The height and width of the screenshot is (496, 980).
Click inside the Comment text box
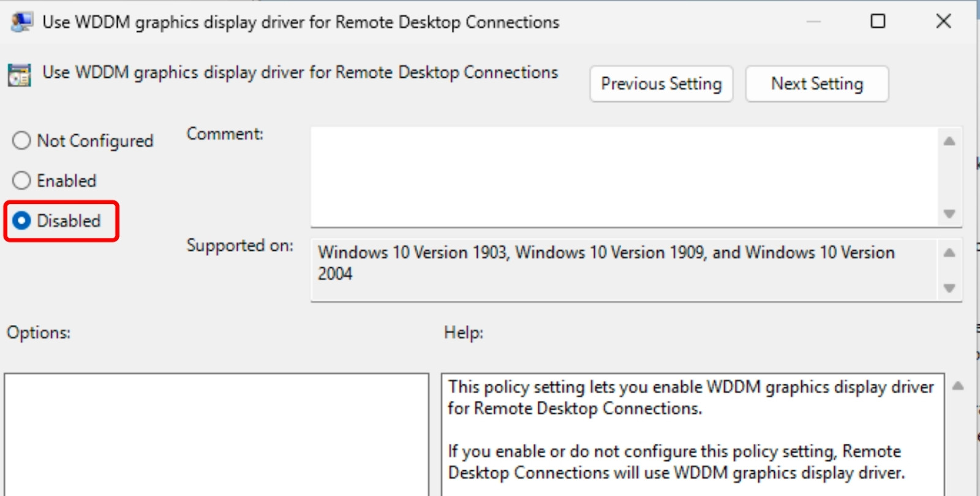pos(624,177)
